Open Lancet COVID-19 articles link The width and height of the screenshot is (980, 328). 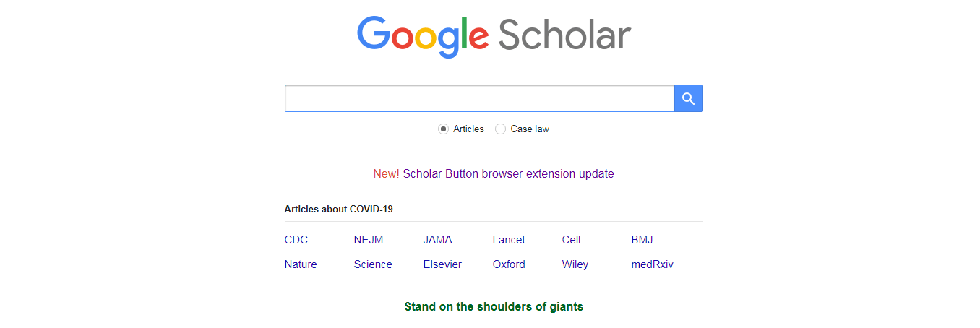click(509, 240)
